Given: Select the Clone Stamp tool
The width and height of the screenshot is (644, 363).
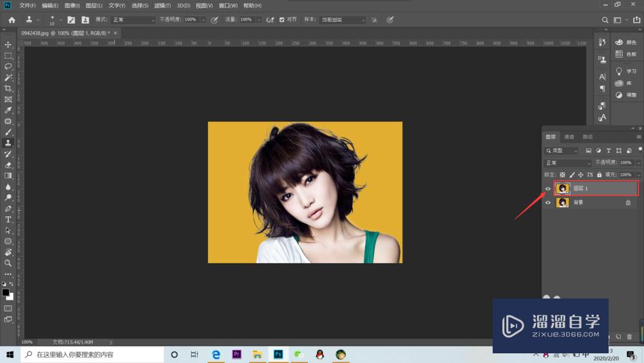Looking at the screenshot, I should click(8, 143).
